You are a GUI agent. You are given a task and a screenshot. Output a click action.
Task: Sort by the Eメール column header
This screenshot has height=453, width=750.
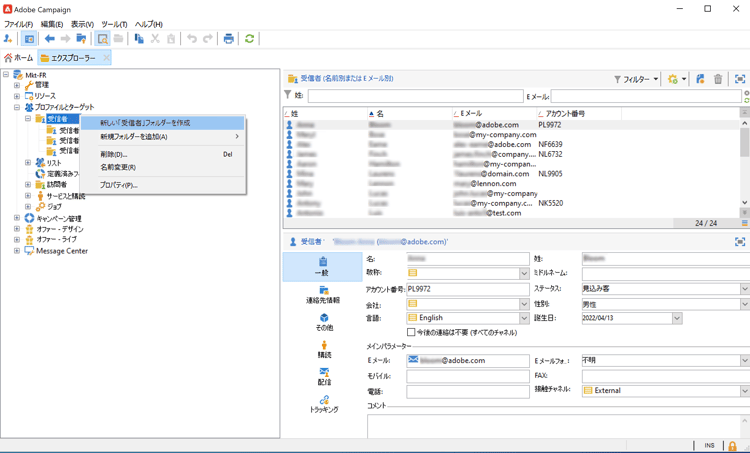(x=494, y=114)
